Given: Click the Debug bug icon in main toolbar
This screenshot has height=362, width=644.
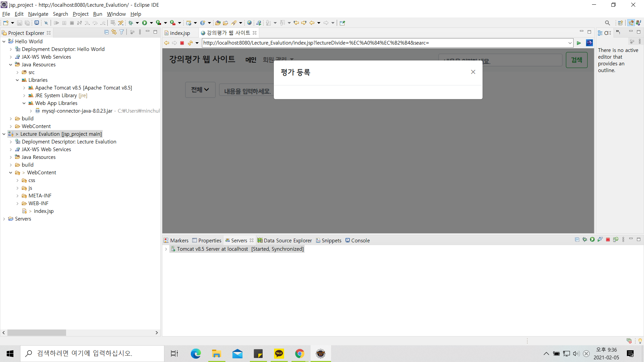Looking at the screenshot, I should [131, 23].
